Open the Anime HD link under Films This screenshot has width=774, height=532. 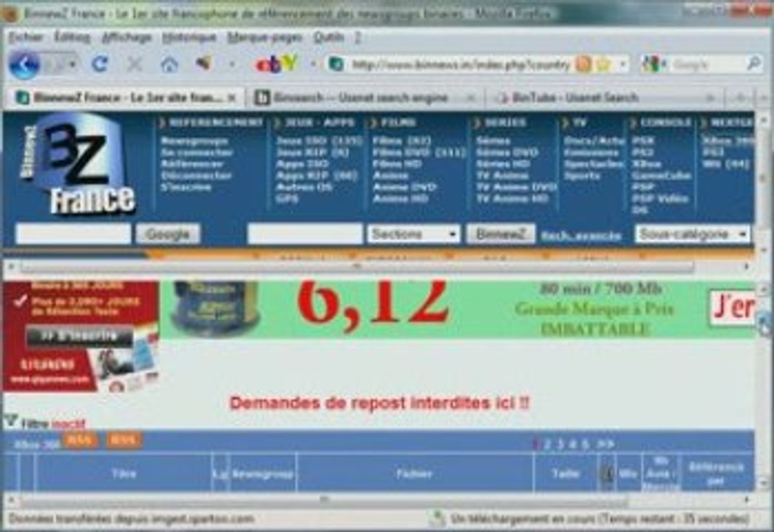coord(401,199)
